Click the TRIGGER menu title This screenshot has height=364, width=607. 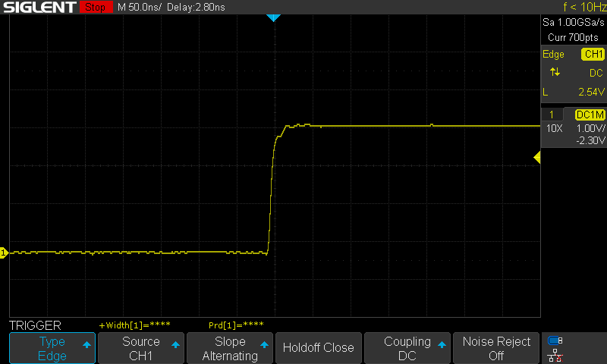(x=35, y=325)
